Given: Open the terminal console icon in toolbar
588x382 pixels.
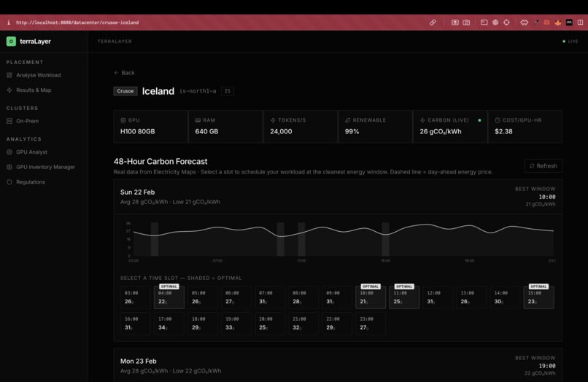Looking at the screenshot, I should tap(484, 23).
